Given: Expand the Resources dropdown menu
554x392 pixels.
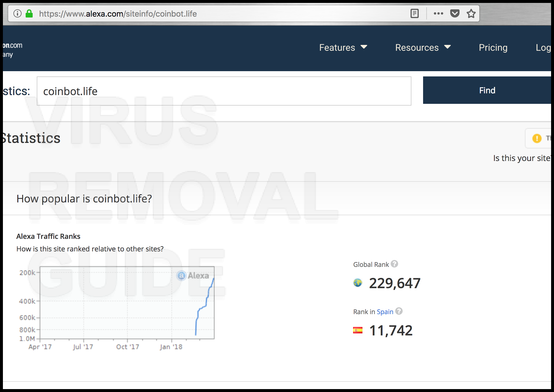Looking at the screenshot, I should point(423,48).
